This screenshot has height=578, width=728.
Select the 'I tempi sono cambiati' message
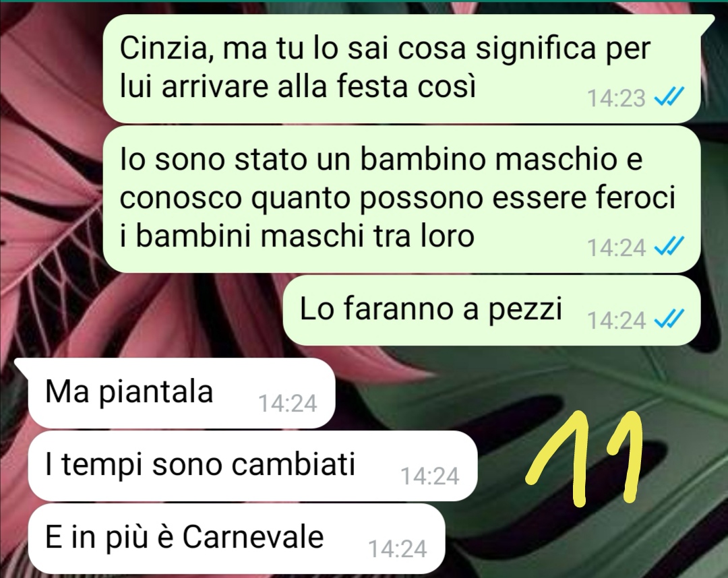[x=252, y=465]
